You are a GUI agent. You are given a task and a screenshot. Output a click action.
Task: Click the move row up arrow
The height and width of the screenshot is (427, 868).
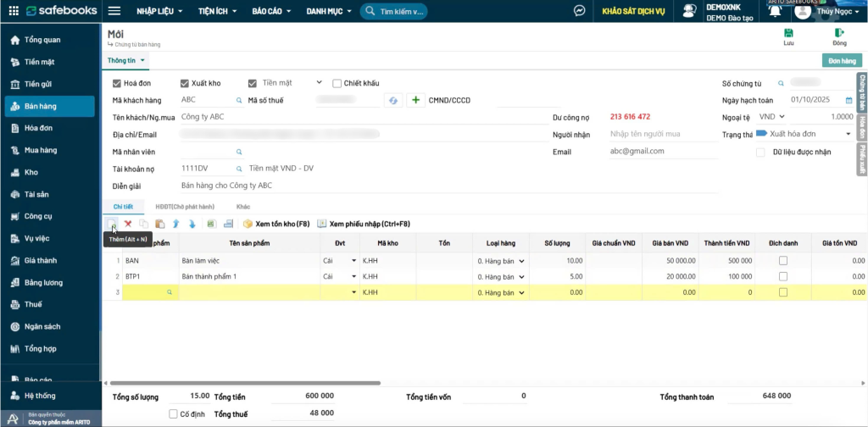tap(176, 224)
